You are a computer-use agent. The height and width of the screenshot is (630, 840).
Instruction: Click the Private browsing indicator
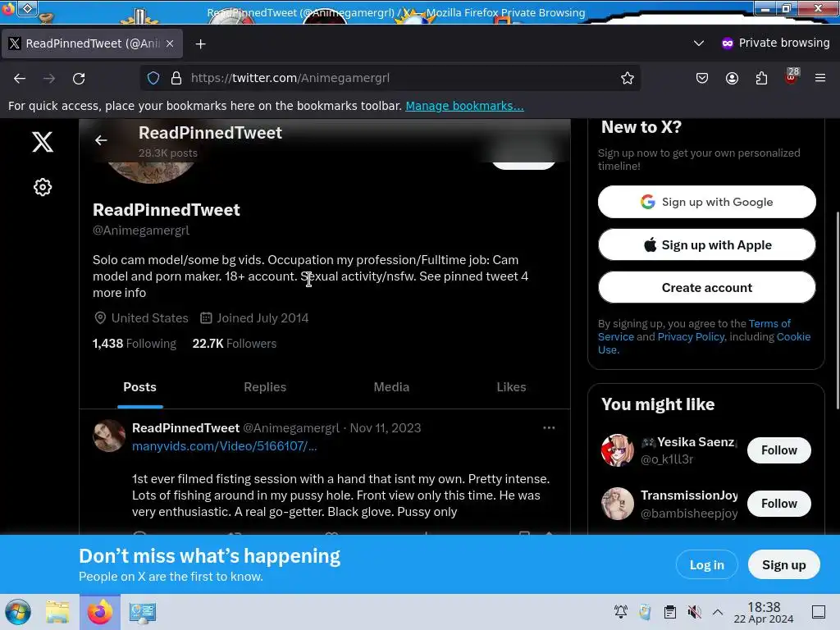tap(775, 43)
